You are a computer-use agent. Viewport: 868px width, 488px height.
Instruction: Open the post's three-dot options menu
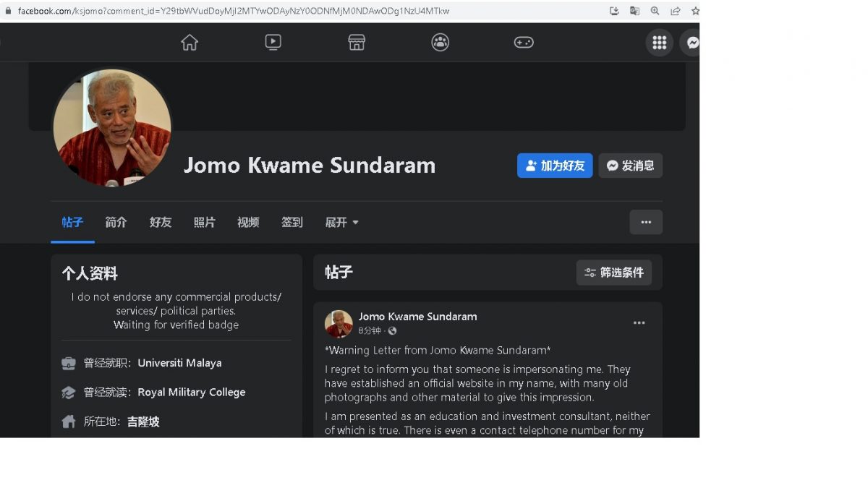(x=639, y=323)
